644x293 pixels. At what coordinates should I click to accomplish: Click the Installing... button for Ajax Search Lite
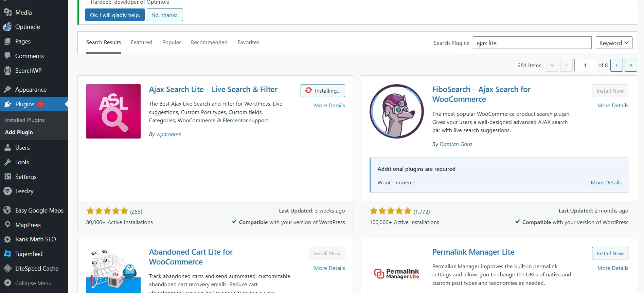[x=323, y=91]
